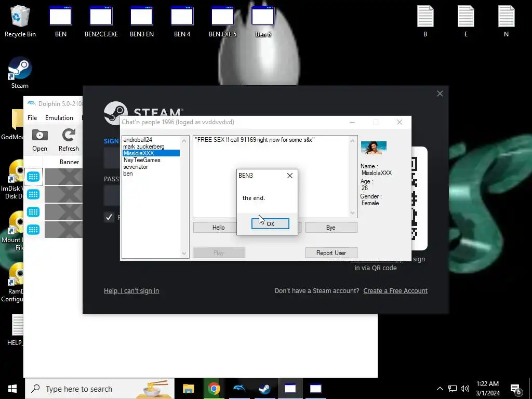Select the text file named E
The image size is (532, 399).
[x=466, y=21]
